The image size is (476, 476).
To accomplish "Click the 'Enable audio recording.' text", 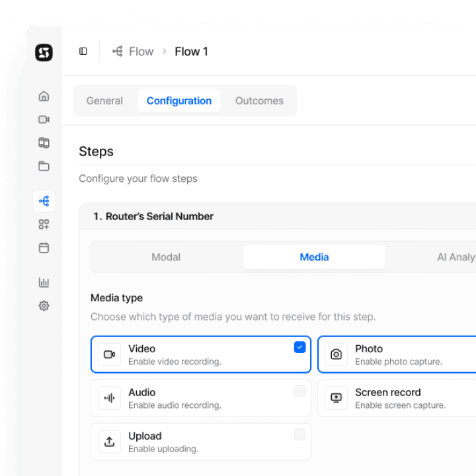I will coord(175,405).
